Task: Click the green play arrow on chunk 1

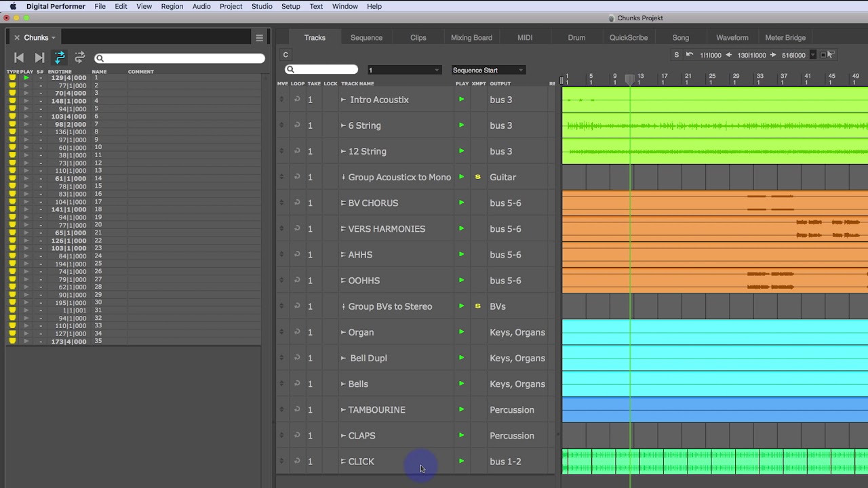Action: (x=26, y=78)
